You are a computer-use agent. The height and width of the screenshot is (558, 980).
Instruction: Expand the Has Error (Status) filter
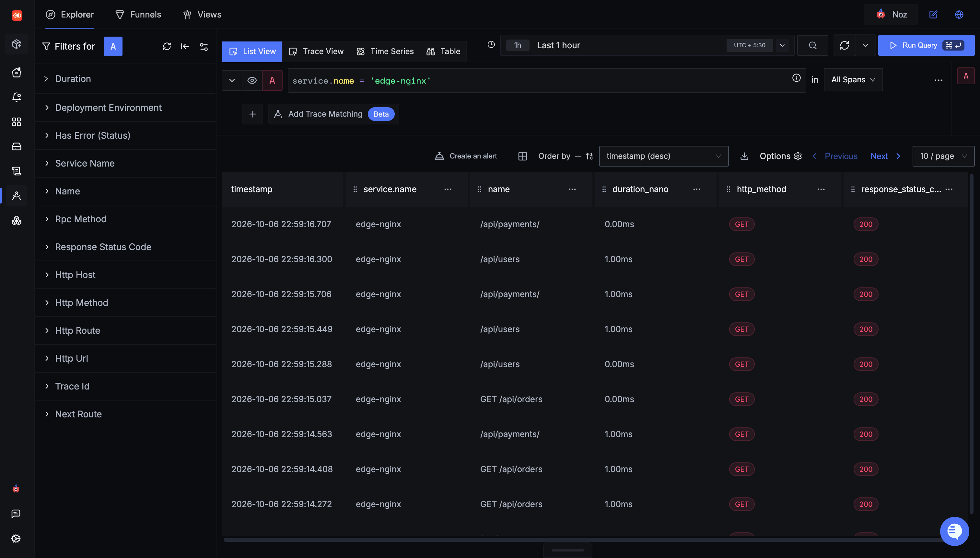point(125,136)
